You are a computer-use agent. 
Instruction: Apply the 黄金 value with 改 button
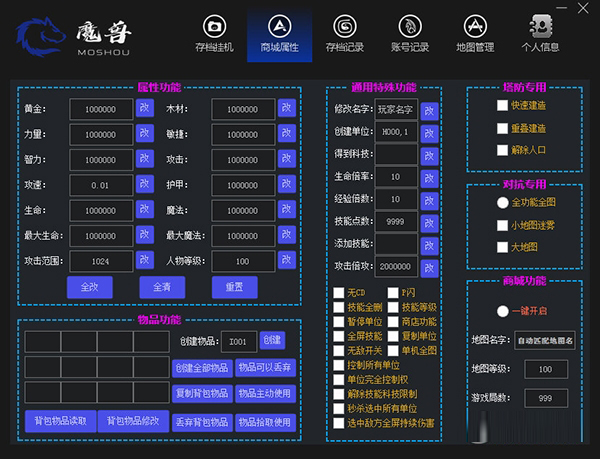pos(145,108)
